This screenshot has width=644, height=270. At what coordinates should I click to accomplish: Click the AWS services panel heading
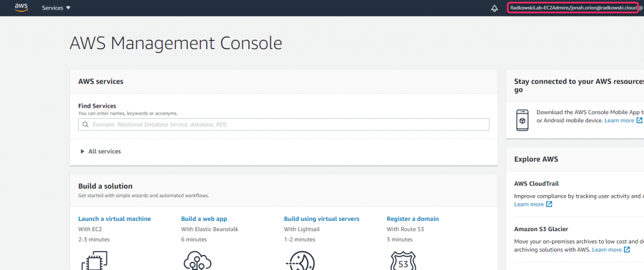pos(101,81)
